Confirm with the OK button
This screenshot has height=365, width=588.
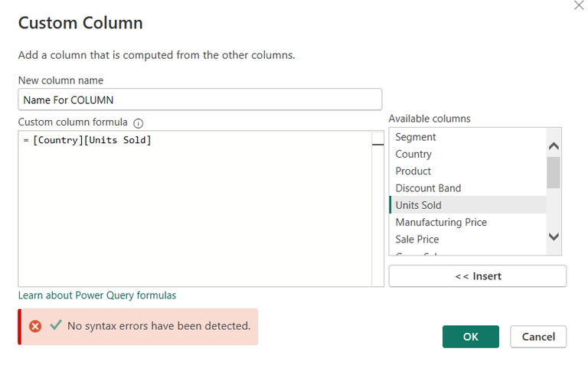[470, 337]
